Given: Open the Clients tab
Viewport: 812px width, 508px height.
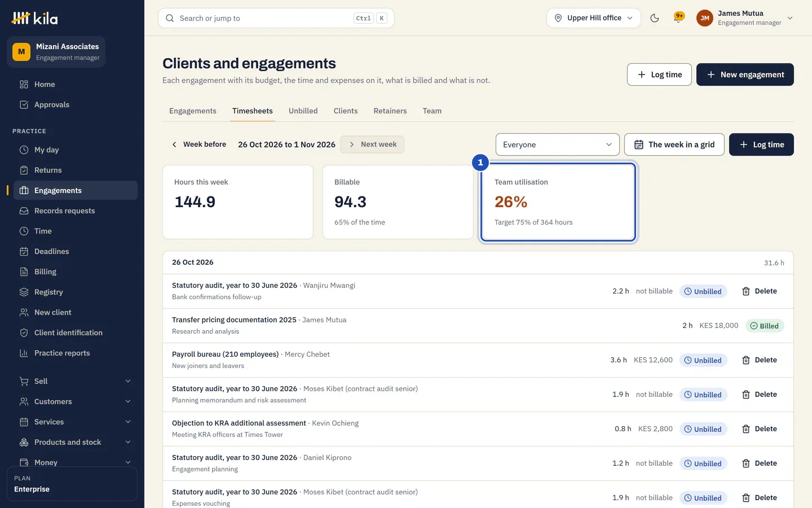Looking at the screenshot, I should coord(346,111).
